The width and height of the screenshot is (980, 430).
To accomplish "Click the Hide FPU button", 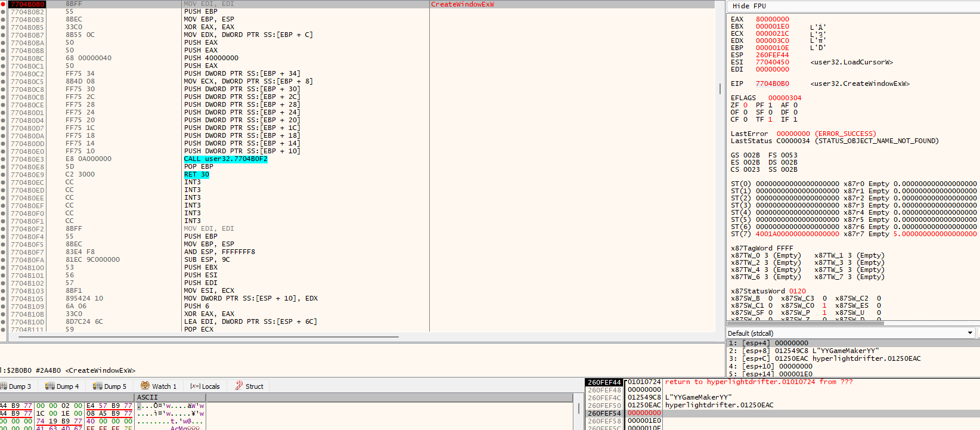I will coord(749,6).
